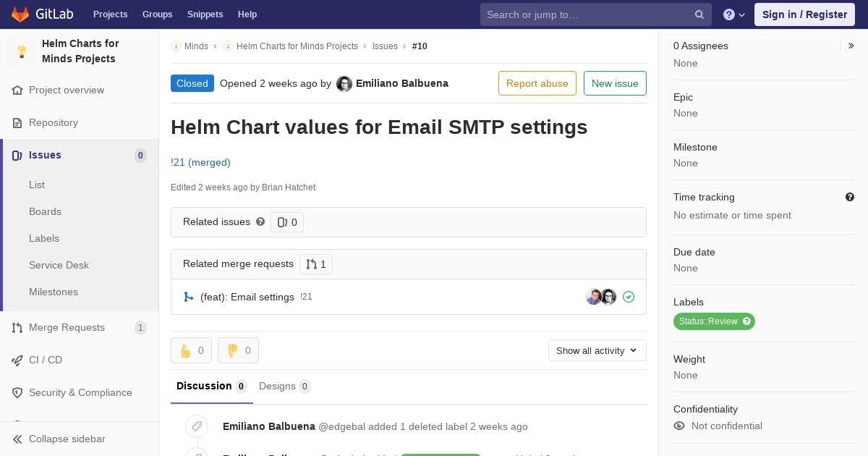The width and height of the screenshot is (868, 456).
Task: Collapse the right sidebar with the double chevron
Action: point(851,46)
